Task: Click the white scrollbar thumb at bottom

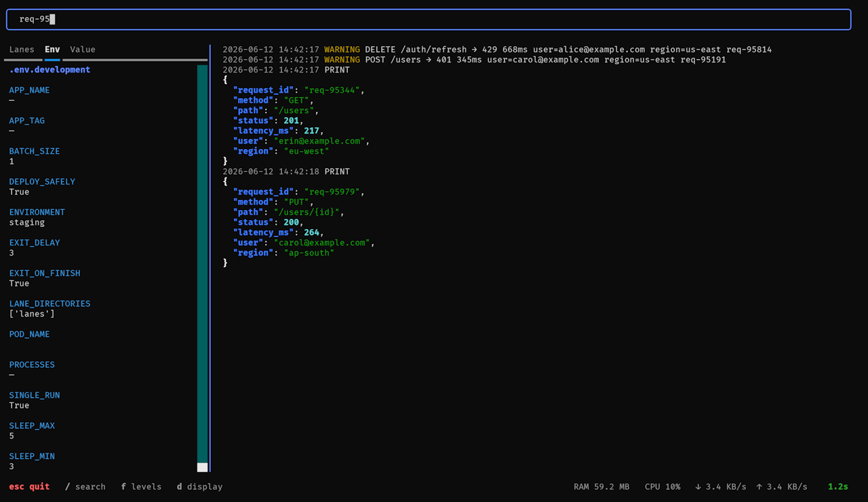Action: pyautogui.click(x=202, y=467)
